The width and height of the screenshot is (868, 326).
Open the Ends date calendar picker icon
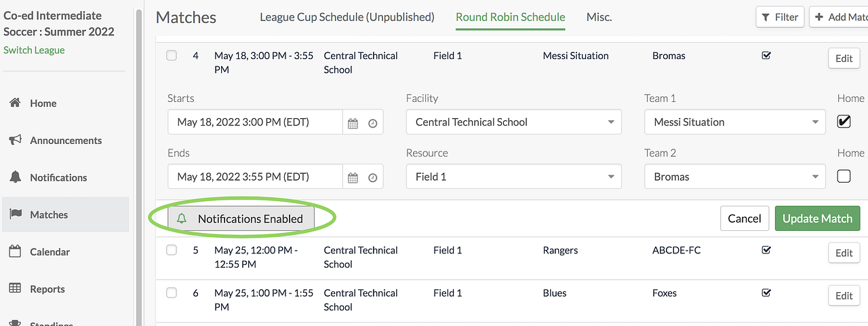(353, 177)
